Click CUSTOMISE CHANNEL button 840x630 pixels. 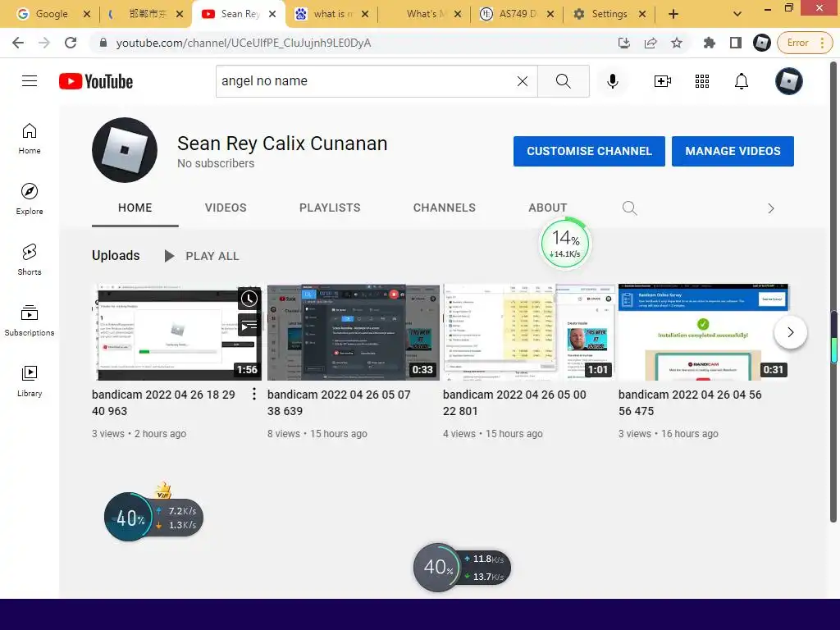589,151
